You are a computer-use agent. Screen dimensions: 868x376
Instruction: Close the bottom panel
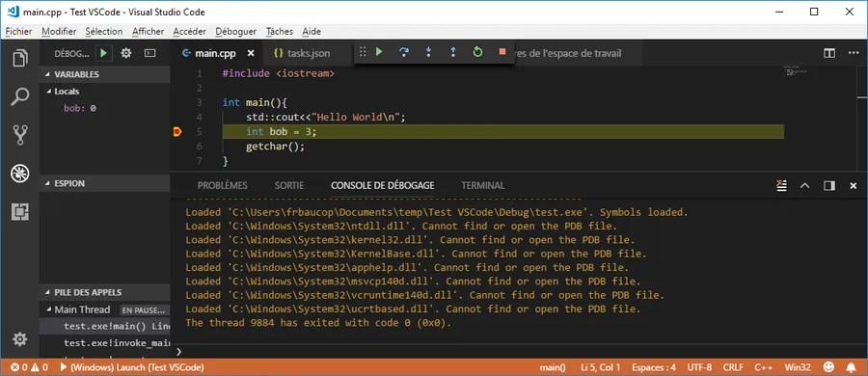point(854,185)
